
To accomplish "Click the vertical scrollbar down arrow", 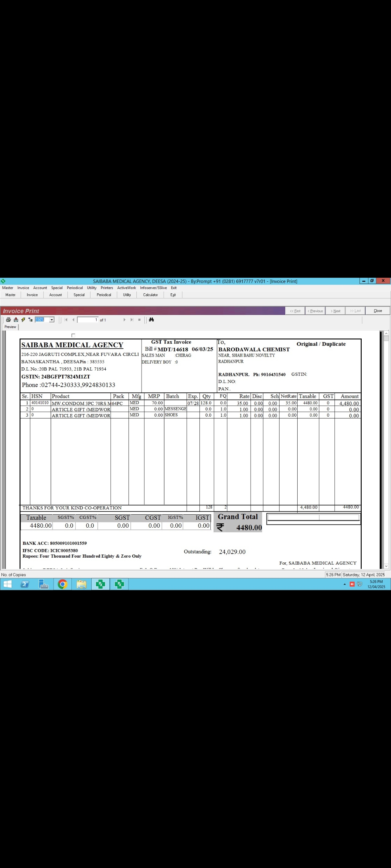I will tap(386, 566).
